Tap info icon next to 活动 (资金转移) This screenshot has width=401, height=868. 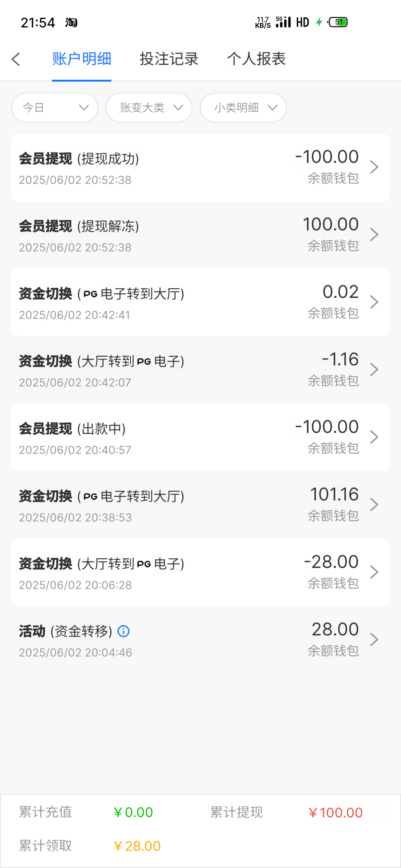tap(124, 631)
